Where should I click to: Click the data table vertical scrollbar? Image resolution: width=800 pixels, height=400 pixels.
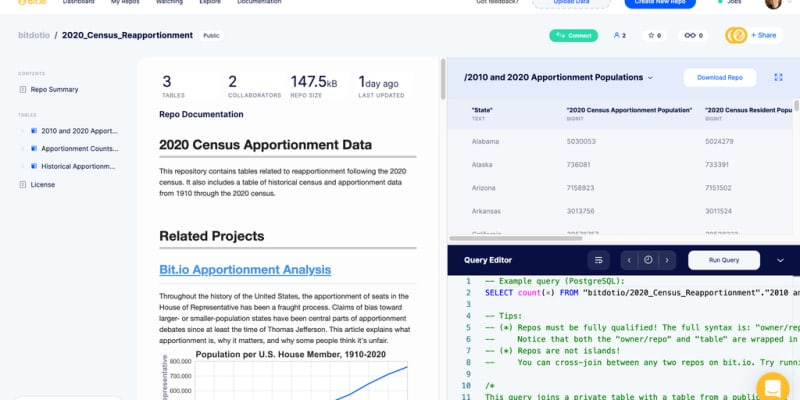pos(796,106)
